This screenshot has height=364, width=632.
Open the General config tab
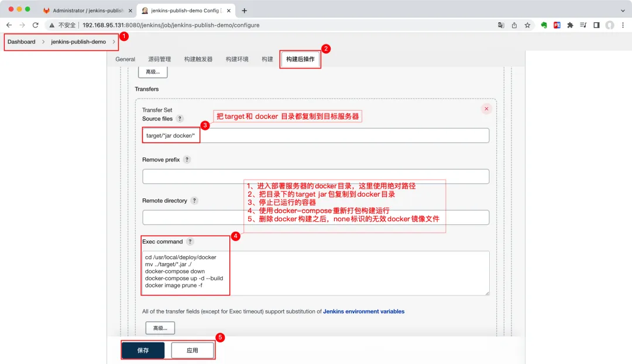click(x=125, y=59)
